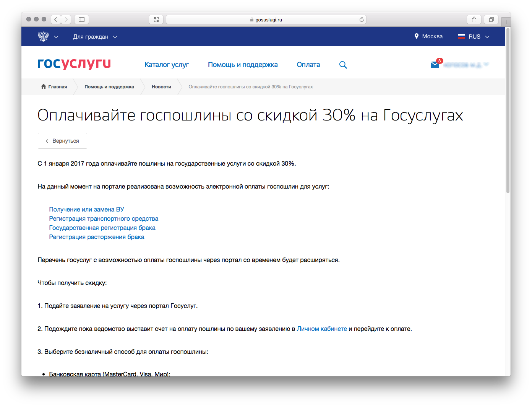The width and height of the screenshot is (532, 407).
Task: Click the Госуслуги logo
Action: 74,64
